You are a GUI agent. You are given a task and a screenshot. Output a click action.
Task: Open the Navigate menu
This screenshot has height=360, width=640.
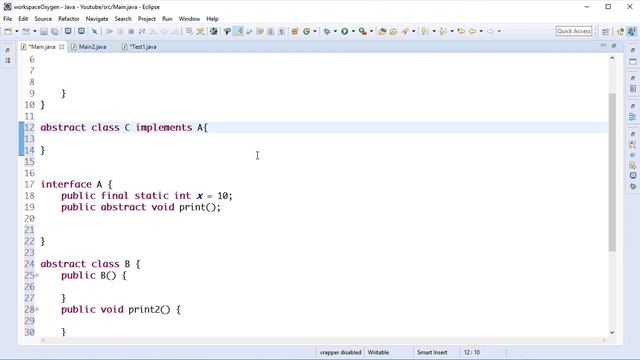click(x=97, y=19)
